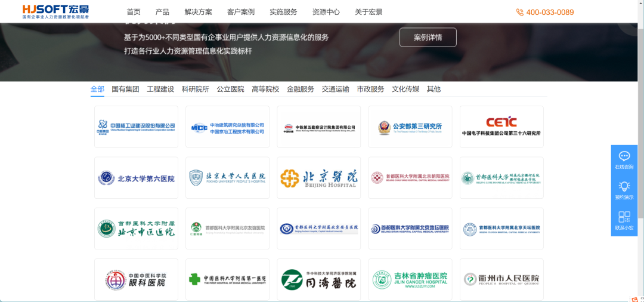Image resolution: width=644 pixels, height=302 pixels.
Task: Open 北京安贞医院 logo card
Action: [318, 229]
